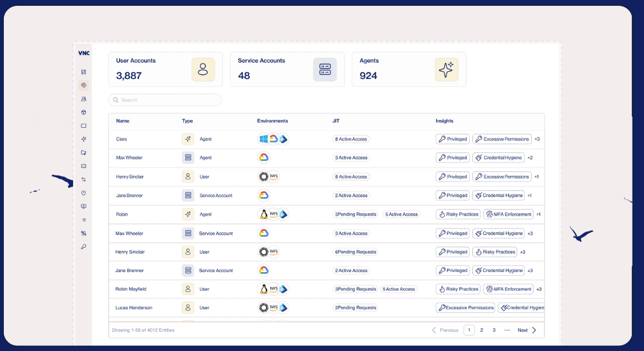Sort by the Environments column header
Screen dimensions: 644x351
click(272, 121)
